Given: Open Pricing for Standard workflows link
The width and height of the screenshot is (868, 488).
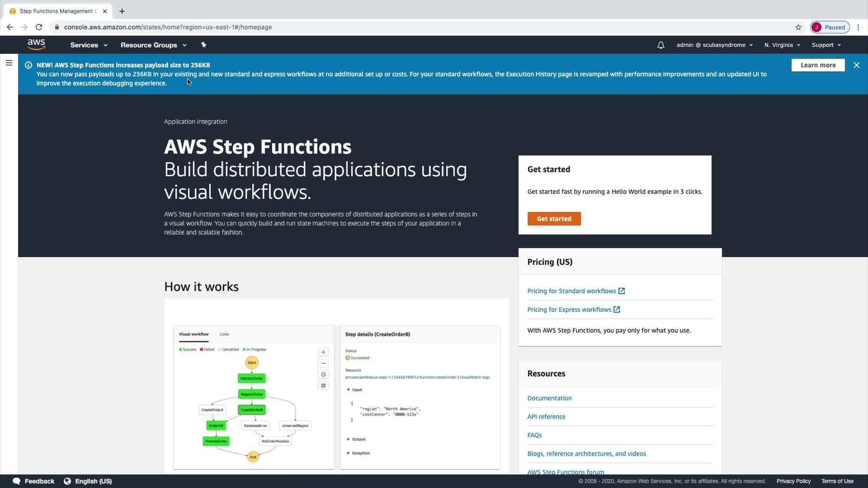Looking at the screenshot, I should [x=571, y=291].
